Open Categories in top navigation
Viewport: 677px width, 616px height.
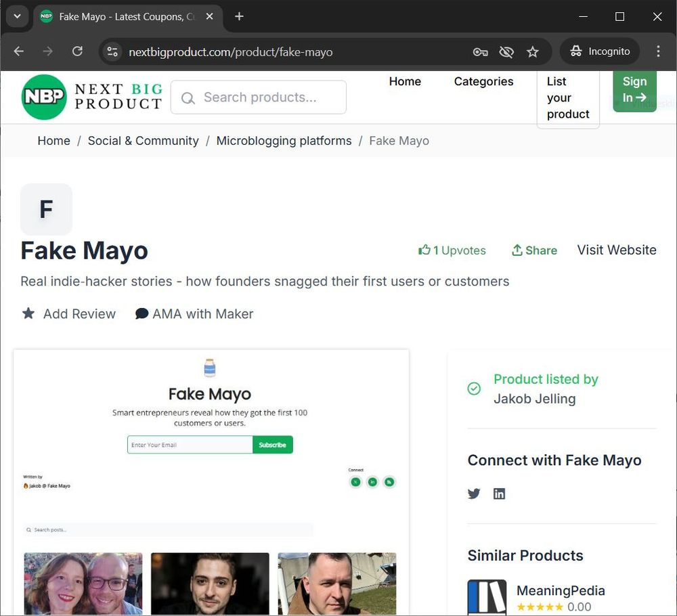483,82
